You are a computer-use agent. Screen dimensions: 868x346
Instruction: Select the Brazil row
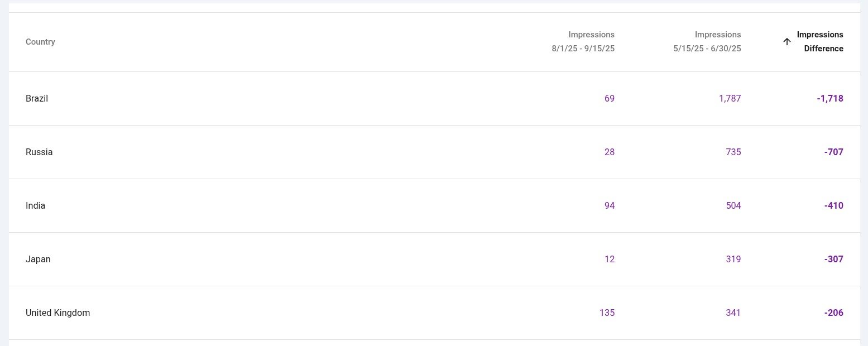(x=37, y=99)
